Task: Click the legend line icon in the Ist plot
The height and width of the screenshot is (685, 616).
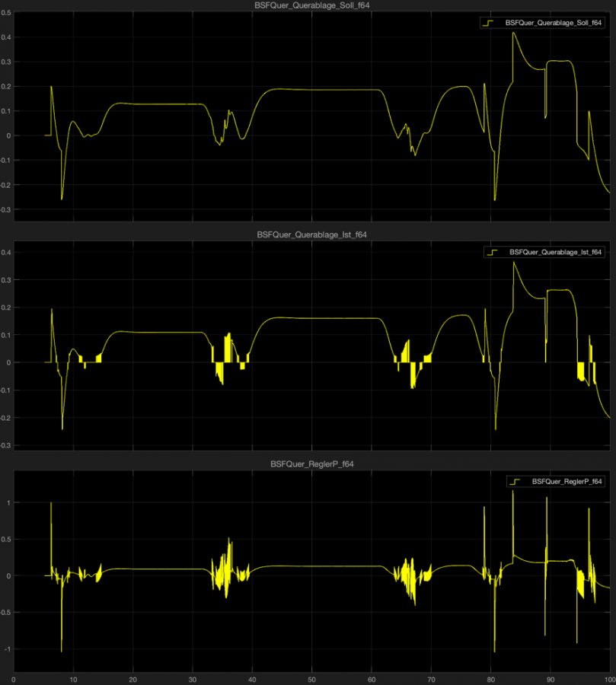Action: click(492, 252)
